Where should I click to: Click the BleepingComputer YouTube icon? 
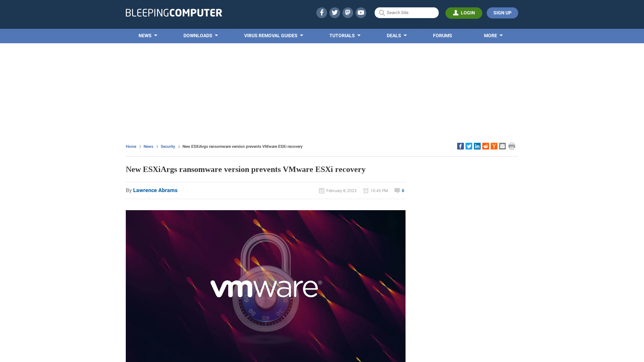click(x=361, y=12)
